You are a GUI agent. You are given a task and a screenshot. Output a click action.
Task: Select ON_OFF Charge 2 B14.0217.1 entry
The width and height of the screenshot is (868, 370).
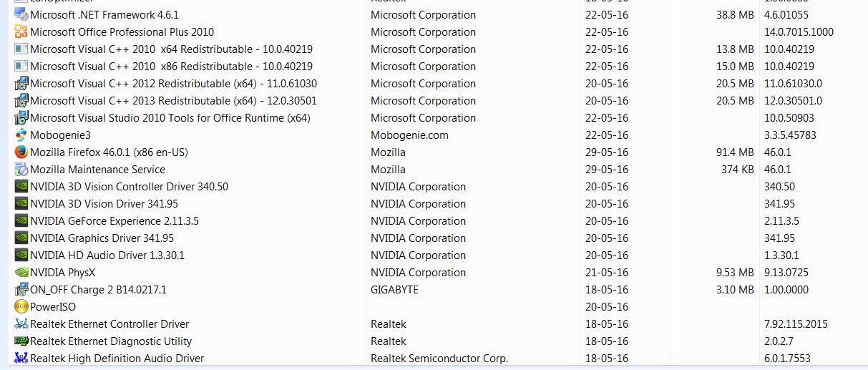(x=98, y=289)
